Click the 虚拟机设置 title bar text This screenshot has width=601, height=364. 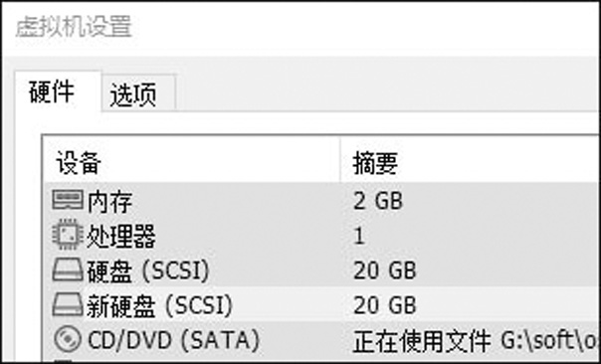(x=74, y=26)
